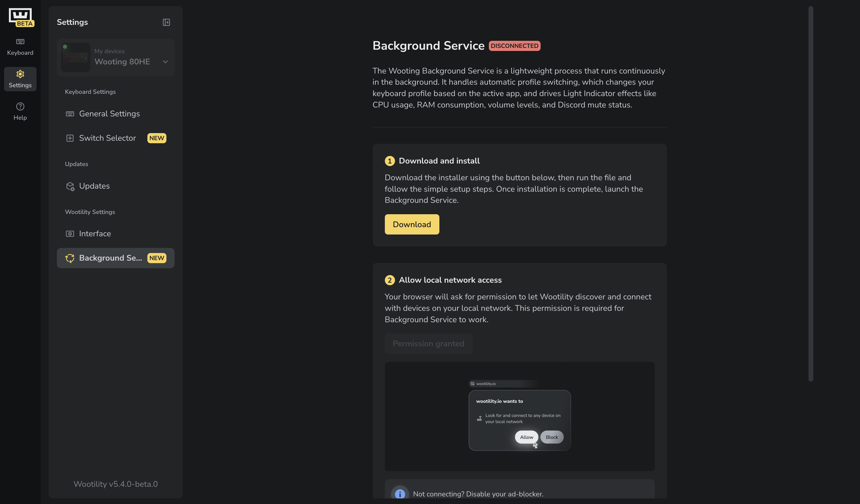Click the General Settings keyboard icon
Image resolution: width=860 pixels, height=504 pixels.
click(70, 114)
